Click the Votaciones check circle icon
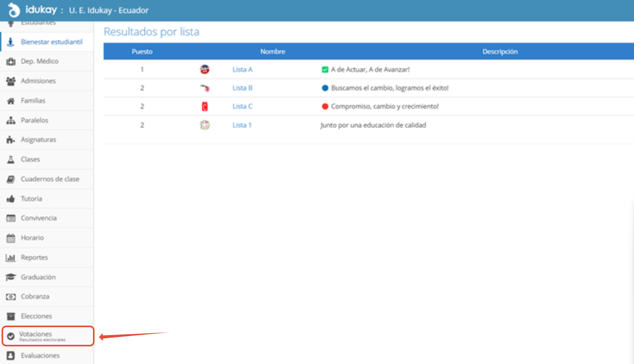 coord(11,336)
